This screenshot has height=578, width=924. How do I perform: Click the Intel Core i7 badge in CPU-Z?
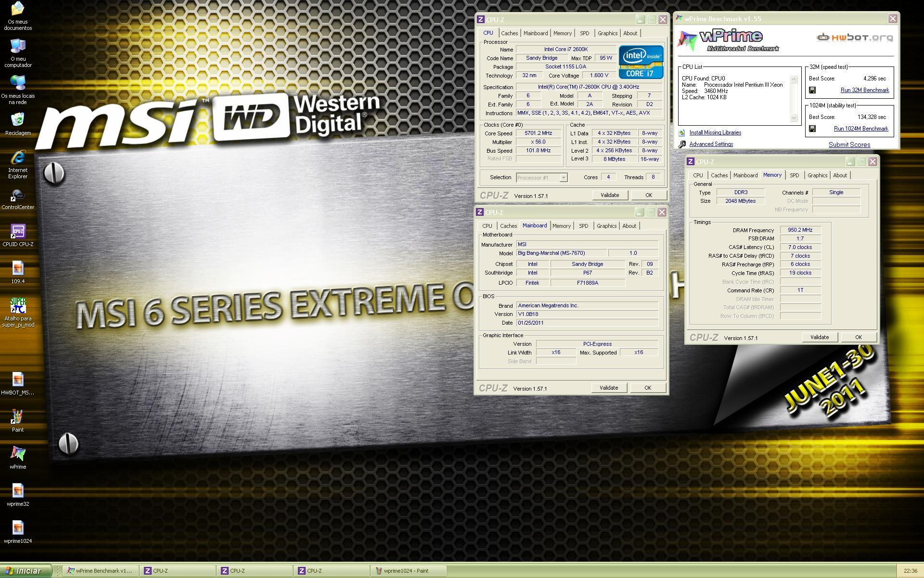(641, 62)
